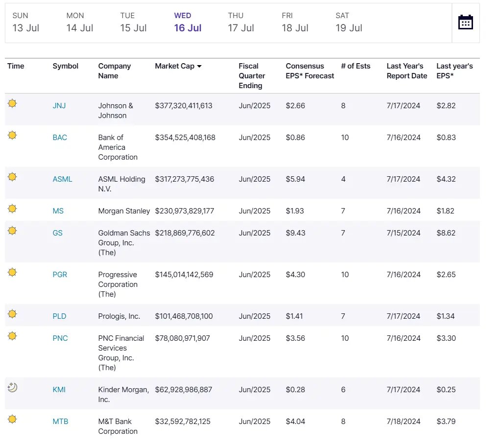Click the pre-market sun icon for JNJ

[12, 103]
